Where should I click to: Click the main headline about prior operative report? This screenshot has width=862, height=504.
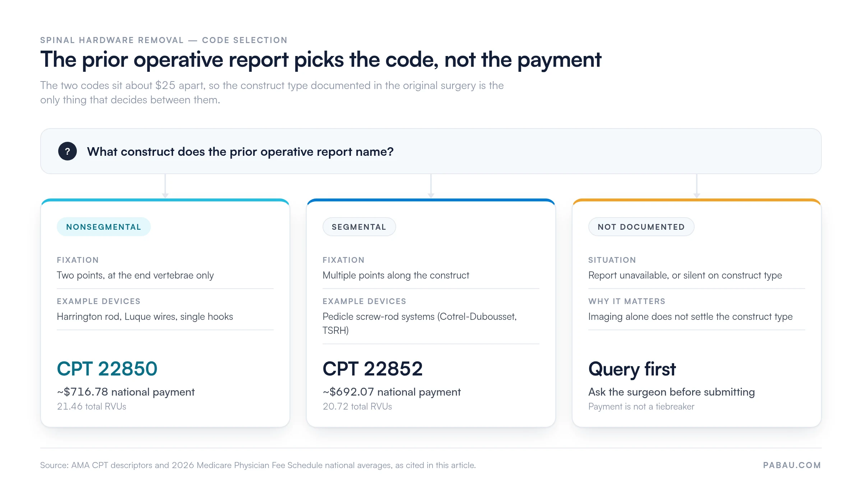coord(321,60)
